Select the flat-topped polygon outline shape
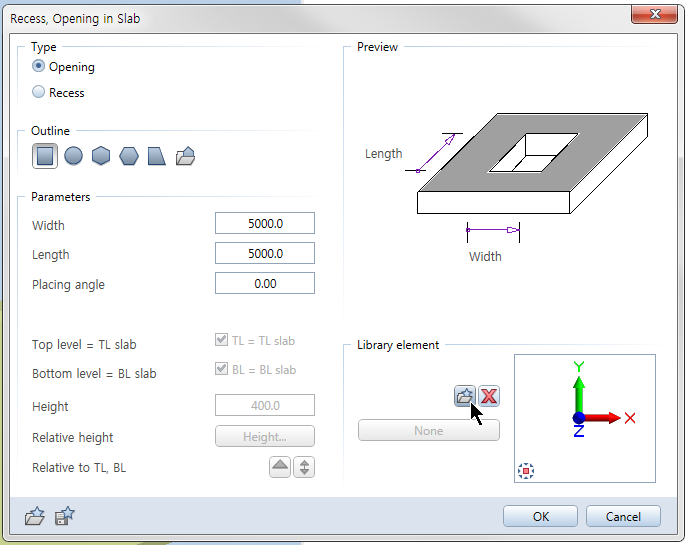687x545 pixels. click(129, 155)
